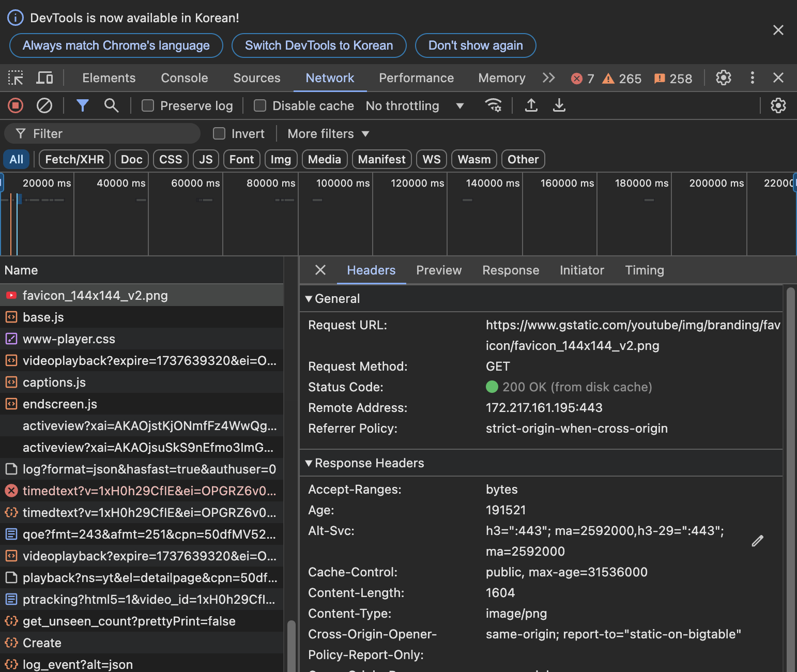Check the Disable cache checkbox
Screen dimensions: 797x672
coord(260,106)
